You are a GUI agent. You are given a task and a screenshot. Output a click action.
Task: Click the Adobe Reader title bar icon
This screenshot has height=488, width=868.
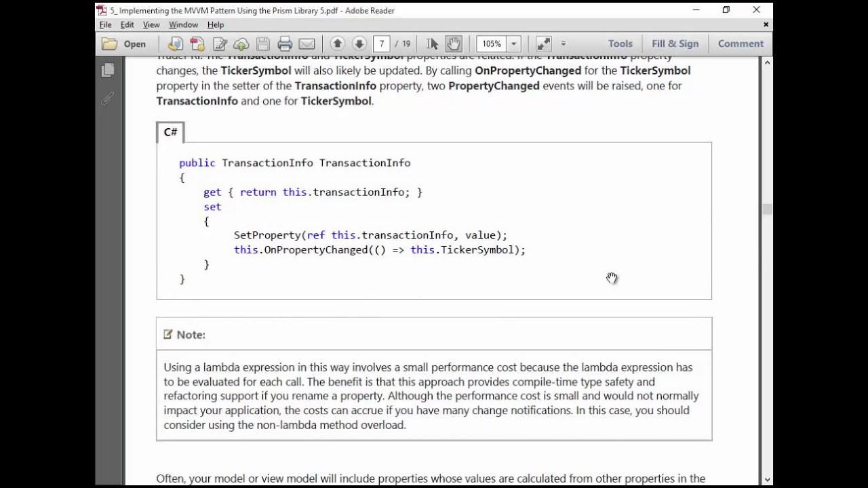pos(102,10)
